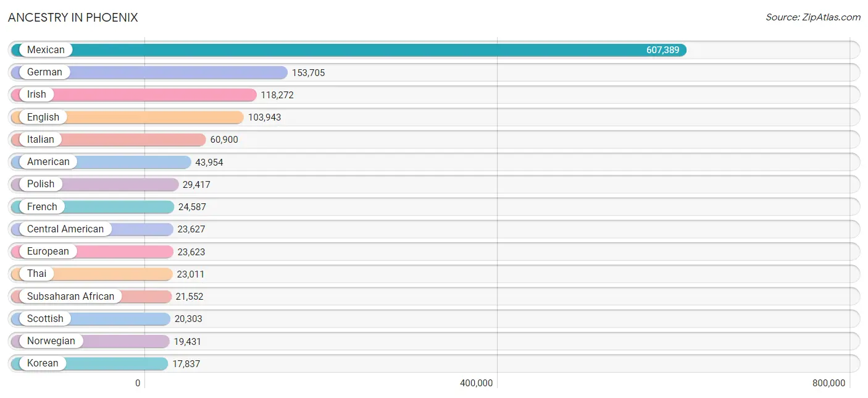The image size is (868, 398).
Task: Click the 23,623 European value
Action: [x=191, y=252]
